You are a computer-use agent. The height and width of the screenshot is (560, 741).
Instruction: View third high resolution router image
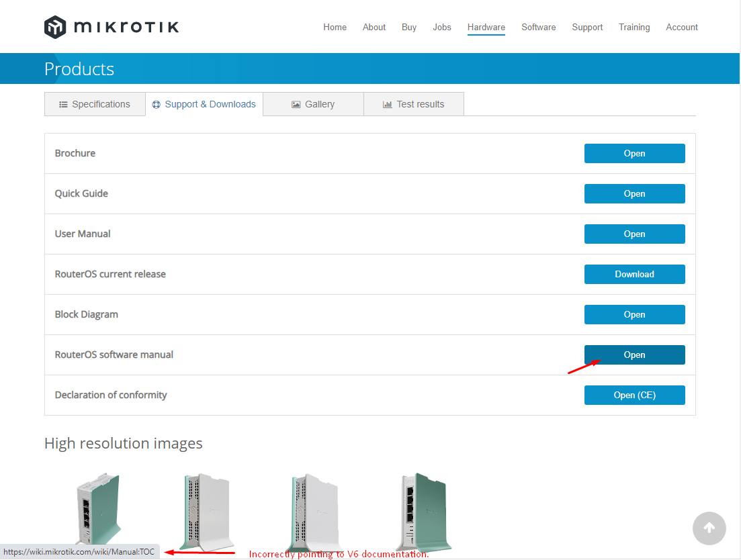point(315,512)
